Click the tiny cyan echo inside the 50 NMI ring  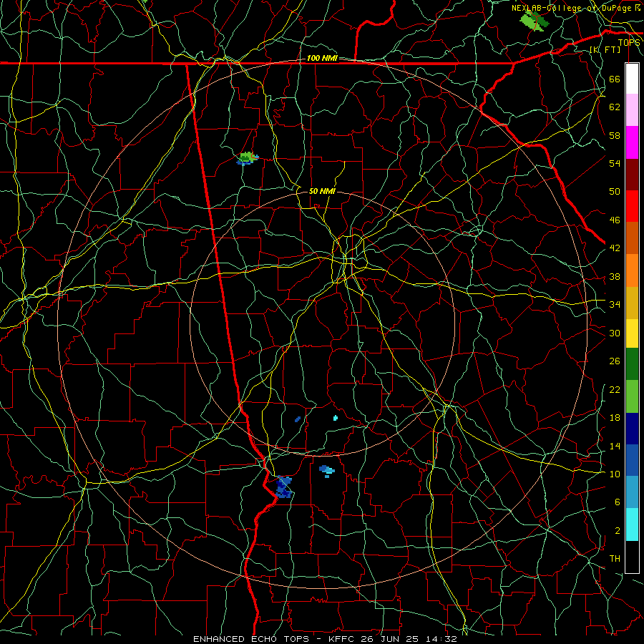(x=336, y=418)
